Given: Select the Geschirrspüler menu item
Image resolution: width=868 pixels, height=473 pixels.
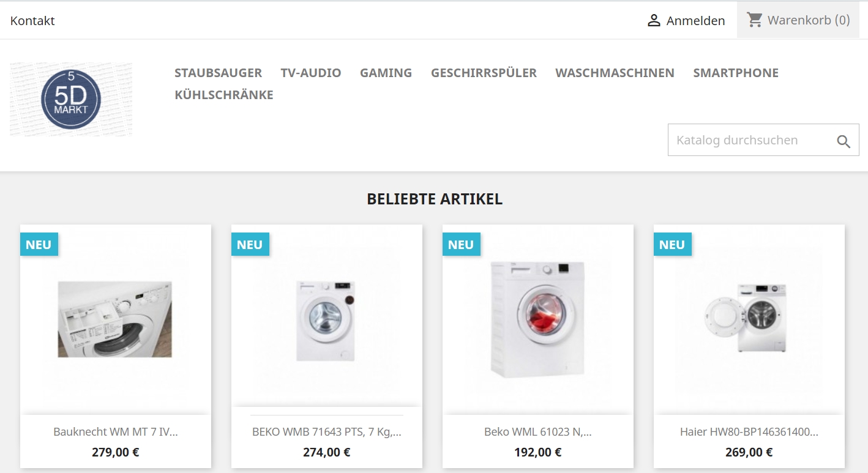Looking at the screenshot, I should coord(484,73).
